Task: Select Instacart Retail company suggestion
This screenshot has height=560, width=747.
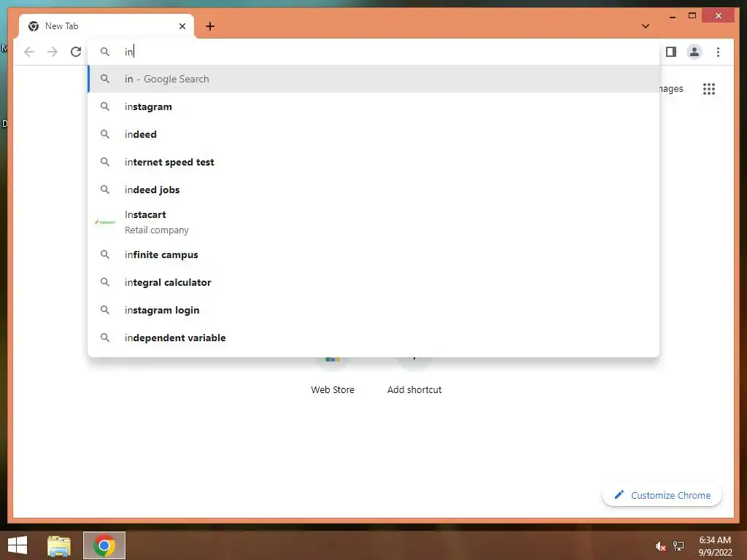Action: pos(374,222)
